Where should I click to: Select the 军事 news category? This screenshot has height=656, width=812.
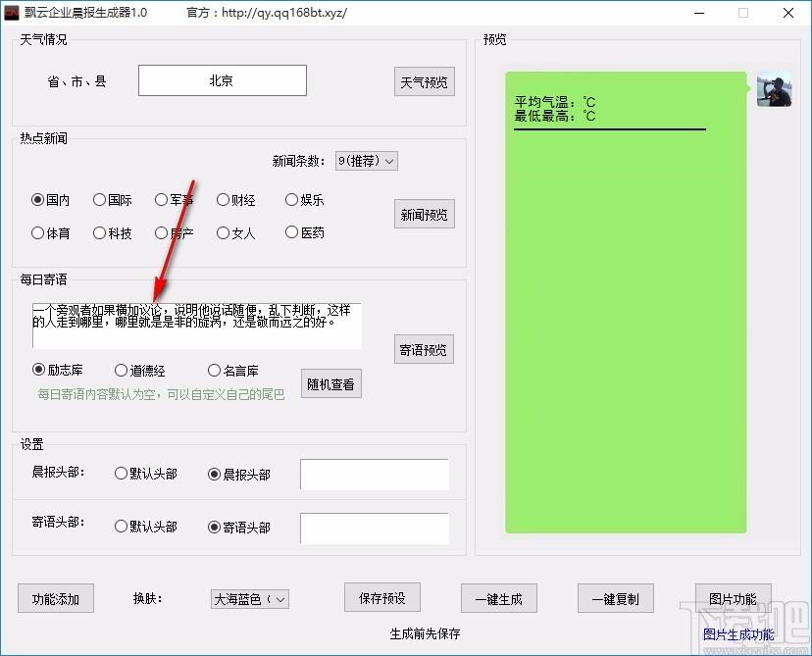click(x=174, y=200)
